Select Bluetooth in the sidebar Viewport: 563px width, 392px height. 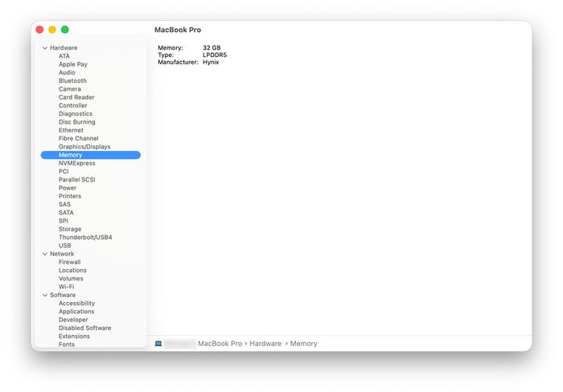click(72, 80)
